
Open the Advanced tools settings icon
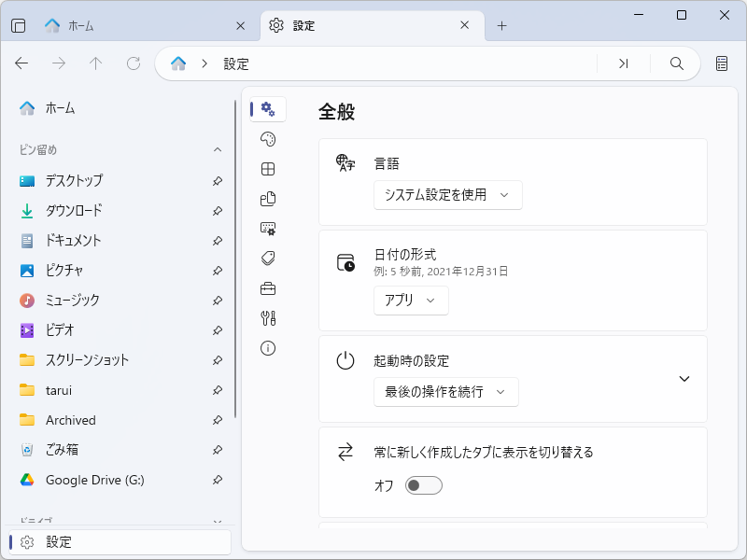pyautogui.click(x=268, y=318)
